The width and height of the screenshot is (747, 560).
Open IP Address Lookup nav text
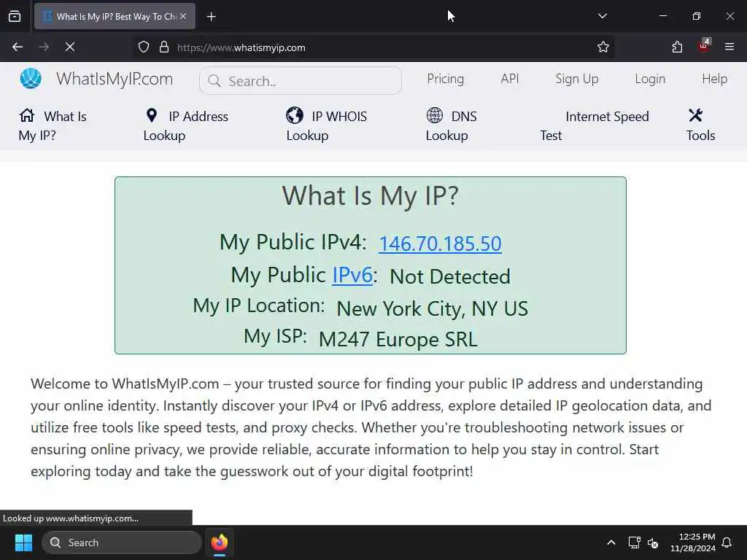[186, 125]
